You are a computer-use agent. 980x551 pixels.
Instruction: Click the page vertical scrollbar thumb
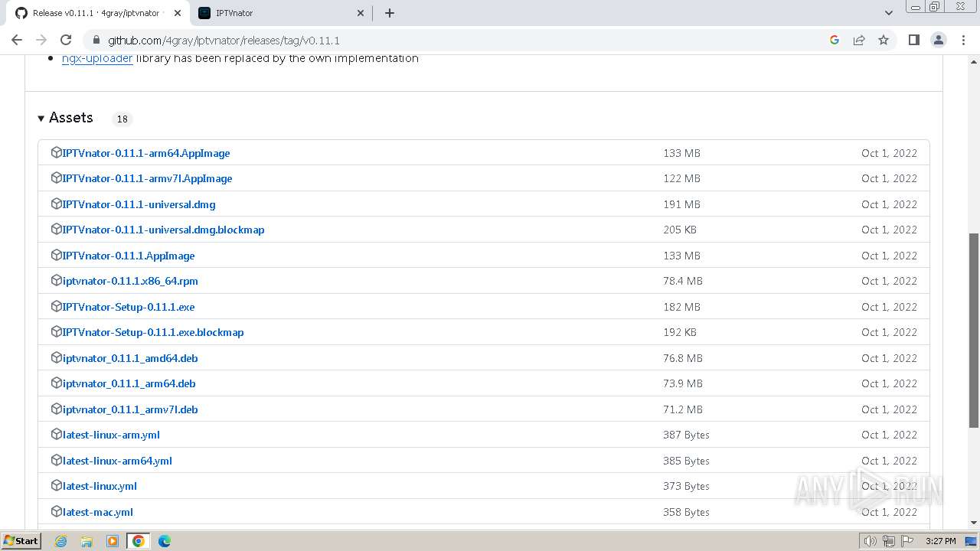point(974,331)
